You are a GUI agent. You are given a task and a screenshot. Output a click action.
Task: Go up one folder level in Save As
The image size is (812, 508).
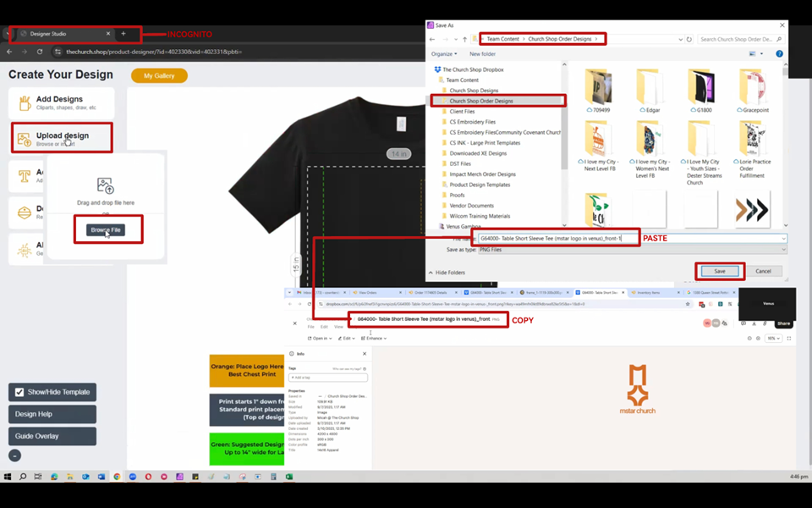tap(464, 39)
